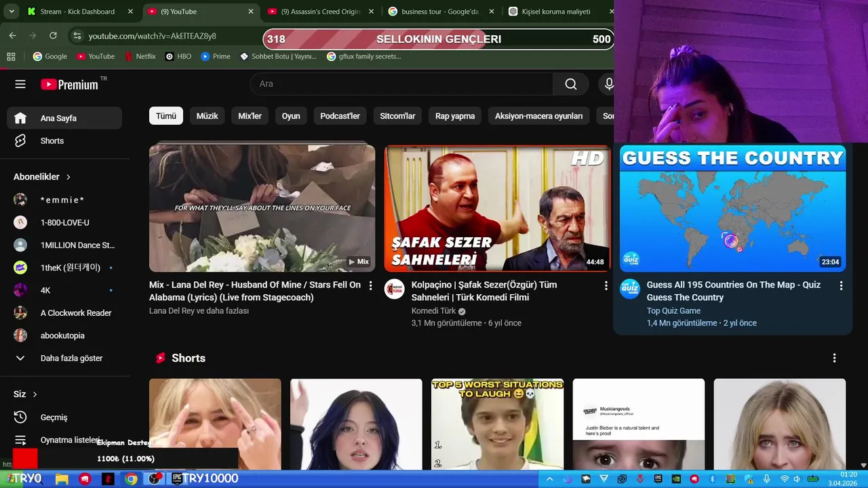Open gflux family secrets bookmark
The image size is (868, 488).
[364, 56]
